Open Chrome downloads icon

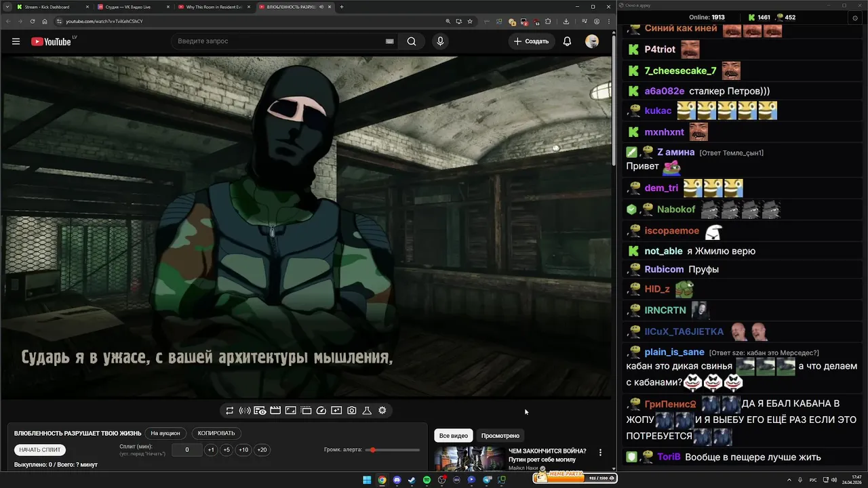[566, 21]
